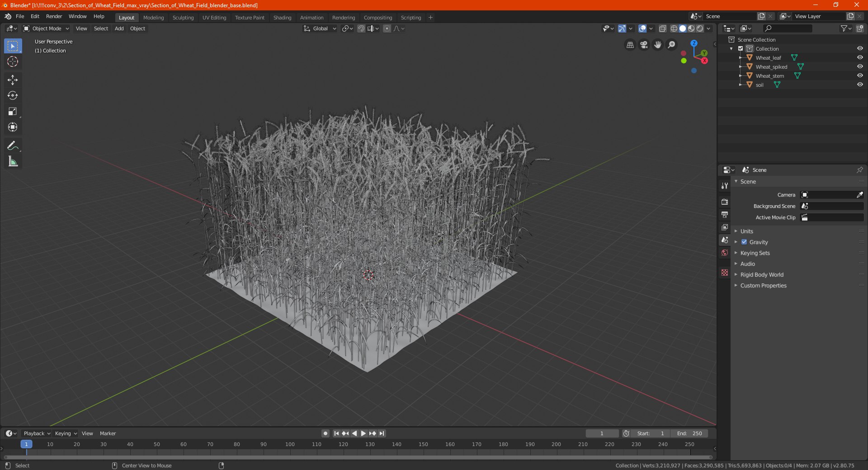The width and height of the screenshot is (868, 470).
Task: Switch to the Shading workspace tab
Action: pos(282,18)
